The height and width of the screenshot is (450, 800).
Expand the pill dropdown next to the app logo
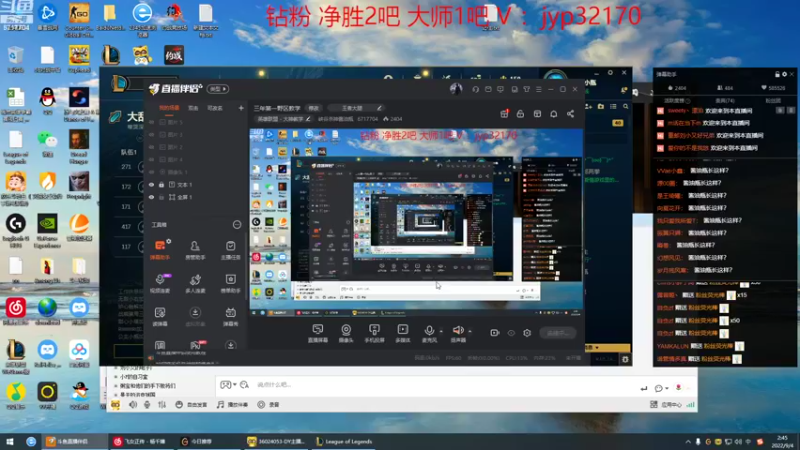(x=218, y=89)
